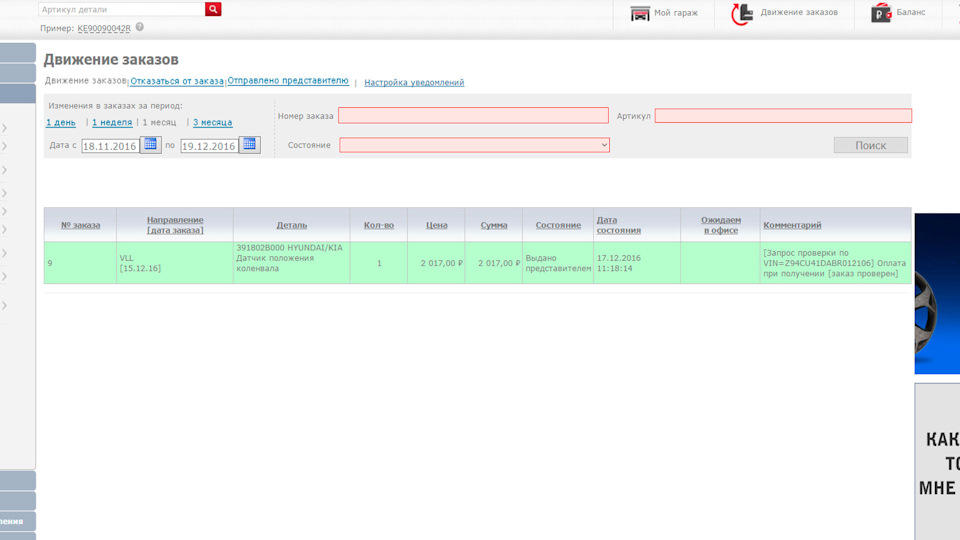Image resolution: width=960 pixels, height=540 pixels.
Task: Click Баланс text in top bar
Action: click(910, 12)
